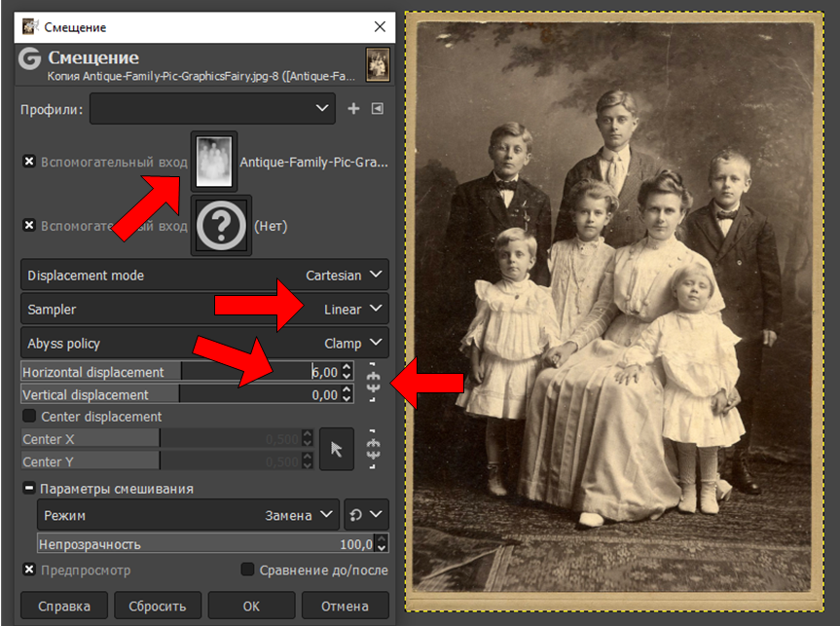Click Horizontal displacement slider
This screenshot has width=840, height=626.
pos(187,372)
